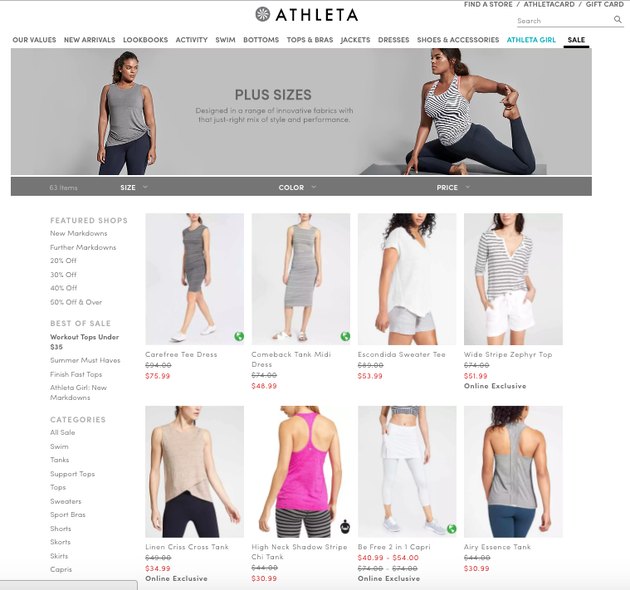Select the 40% Off featured shop link
630x590 pixels.
click(63, 288)
